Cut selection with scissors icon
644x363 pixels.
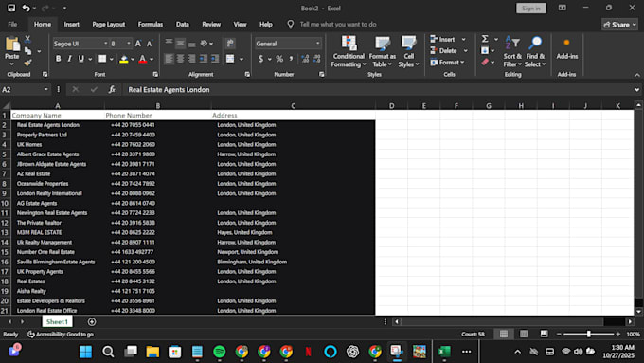tap(27, 39)
